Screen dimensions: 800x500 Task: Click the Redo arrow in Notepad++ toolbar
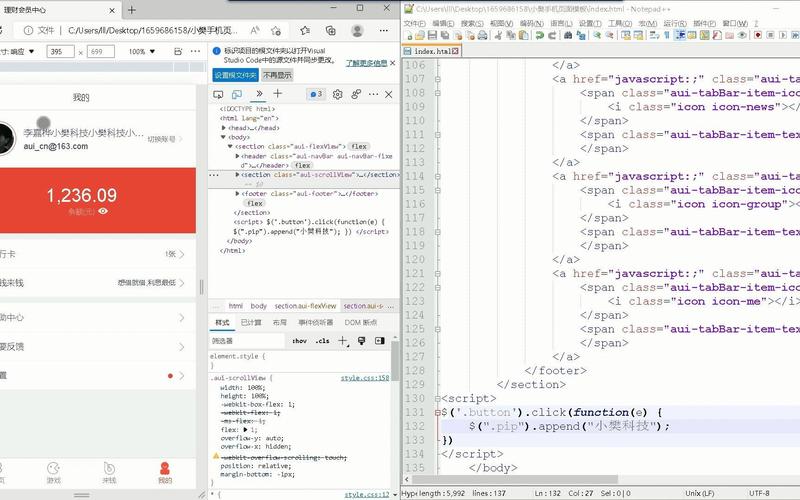pos(552,35)
